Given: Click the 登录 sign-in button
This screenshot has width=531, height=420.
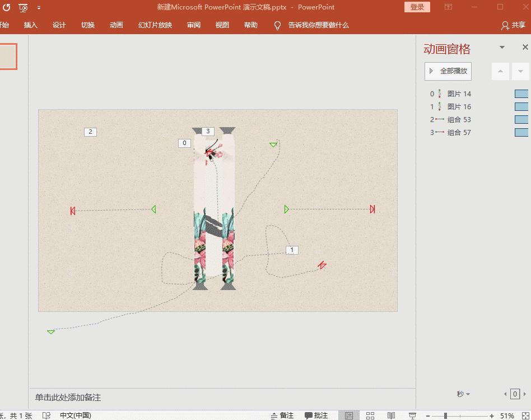Looking at the screenshot, I should [417, 7].
